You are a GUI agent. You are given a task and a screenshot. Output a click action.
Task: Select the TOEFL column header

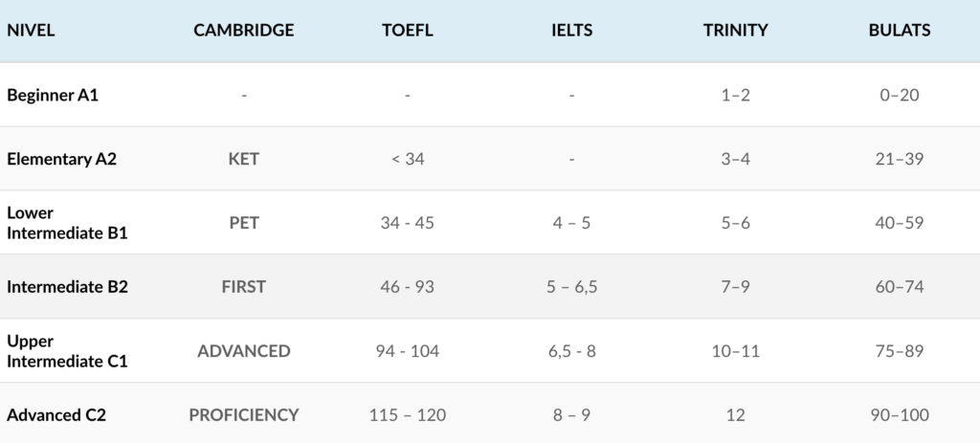coord(408,31)
